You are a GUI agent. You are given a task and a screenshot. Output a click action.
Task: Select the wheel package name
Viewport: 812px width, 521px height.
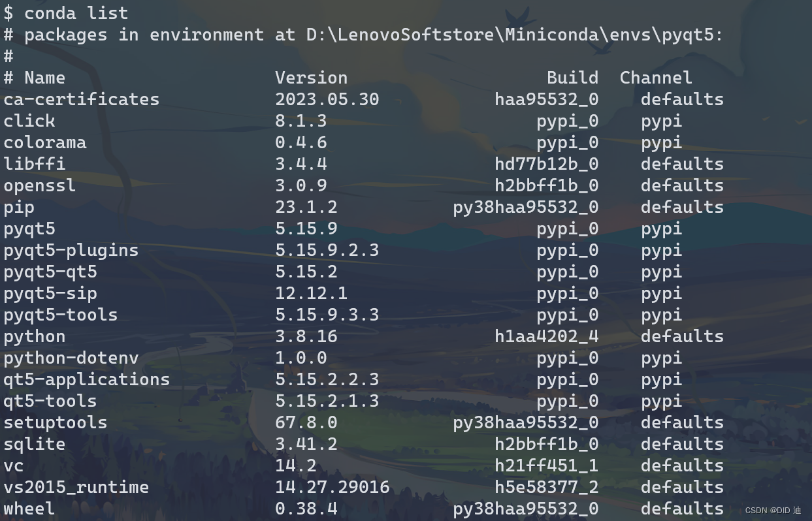pyautogui.click(x=29, y=508)
